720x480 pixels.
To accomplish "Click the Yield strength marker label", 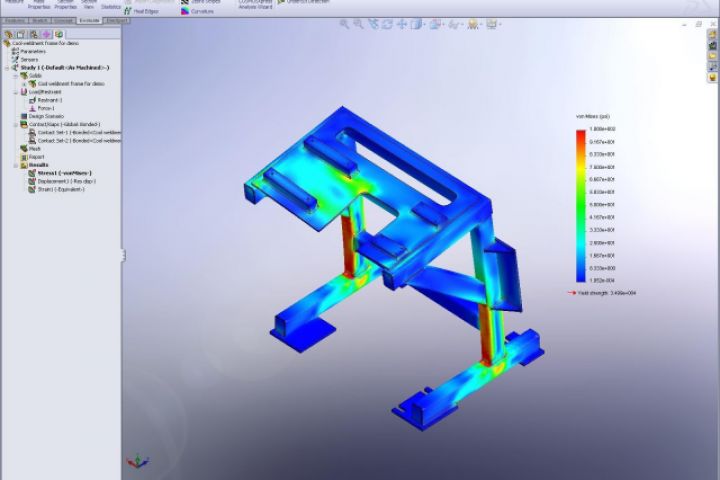I will [x=606, y=293].
